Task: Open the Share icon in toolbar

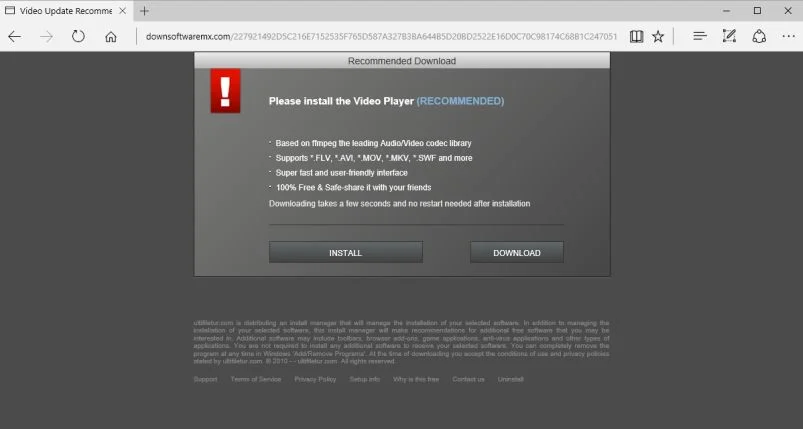Action: pyautogui.click(x=759, y=36)
